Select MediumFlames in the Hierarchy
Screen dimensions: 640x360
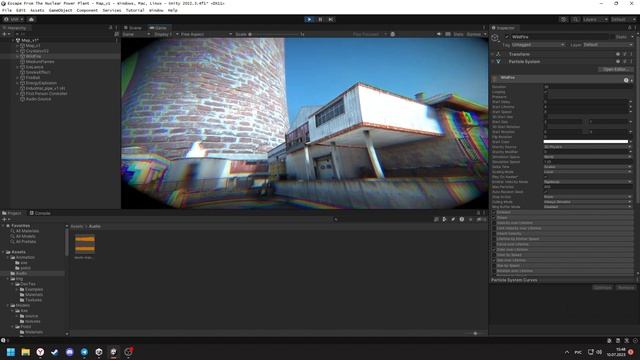(40, 62)
